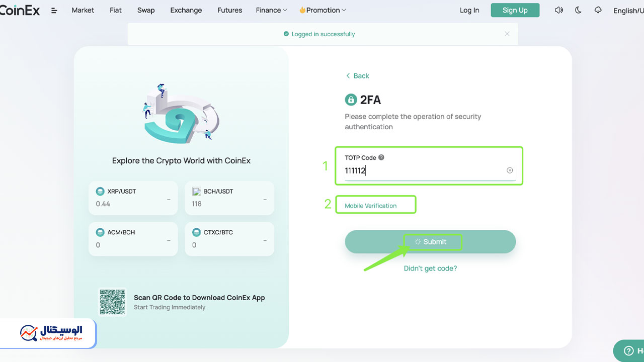Open the ACM/BCH market card

point(133,239)
